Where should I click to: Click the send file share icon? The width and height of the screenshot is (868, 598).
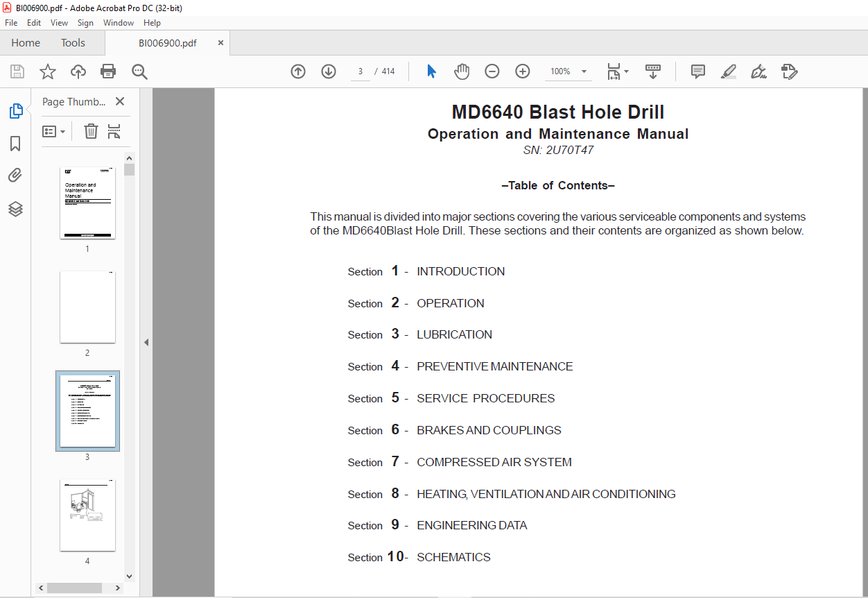pyautogui.click(x=790, y=71)
